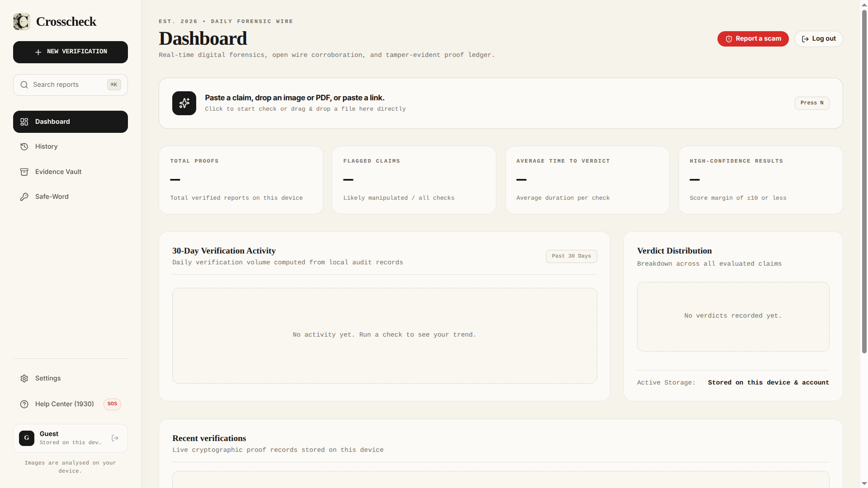Click the Crosscheck logo icon
The height and width of the screenshot is (488, 868).
tap(22, 22)
